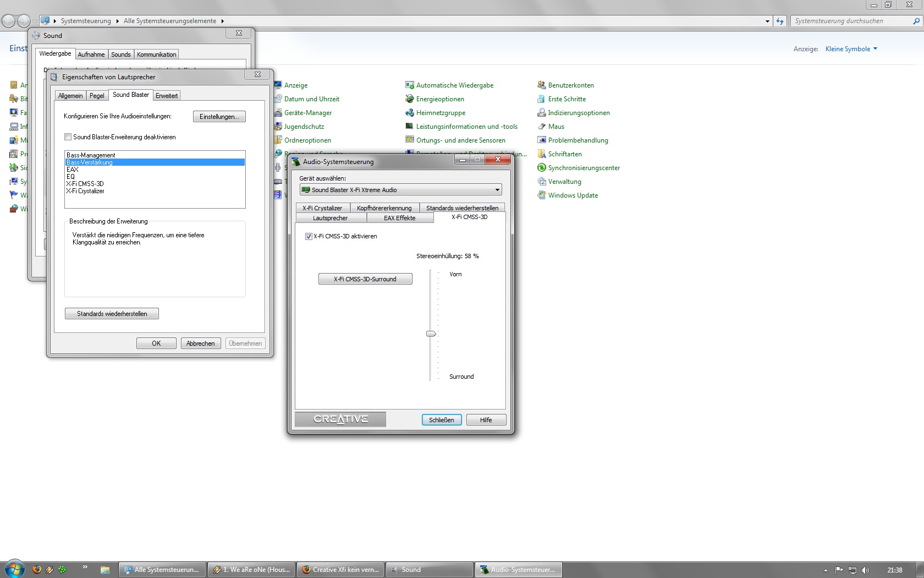The height and width of the screenshot is (578, 924).
Task: Click Windows Explorer taskbar icon
Action: 105,570
